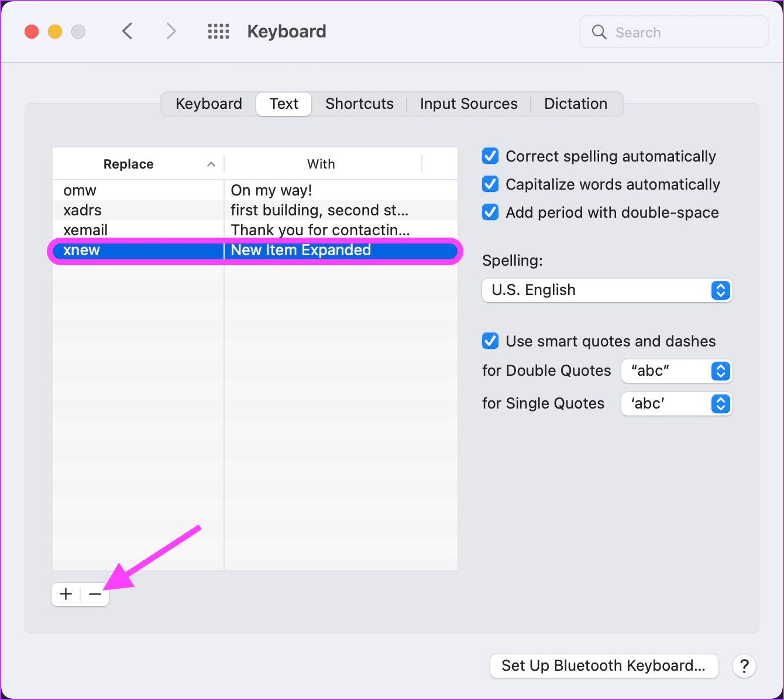784x700 pixels.
Task: Open the Shortcuts tab
Action: [360, 104]
